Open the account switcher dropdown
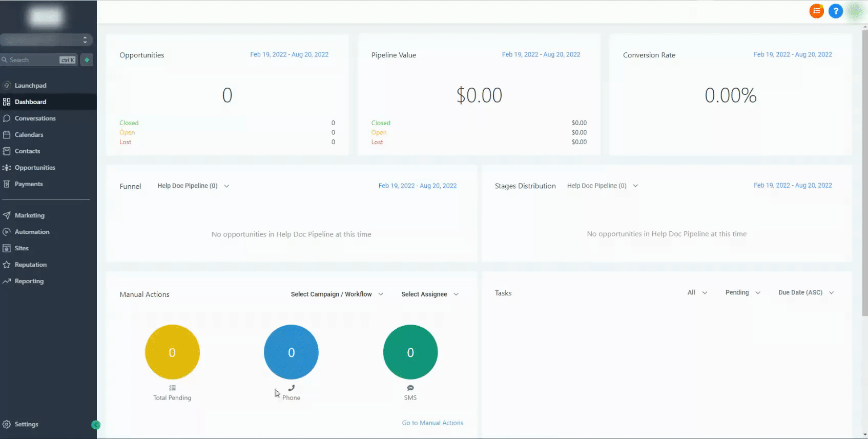868x439 pixels. click(x=46, y=39)
